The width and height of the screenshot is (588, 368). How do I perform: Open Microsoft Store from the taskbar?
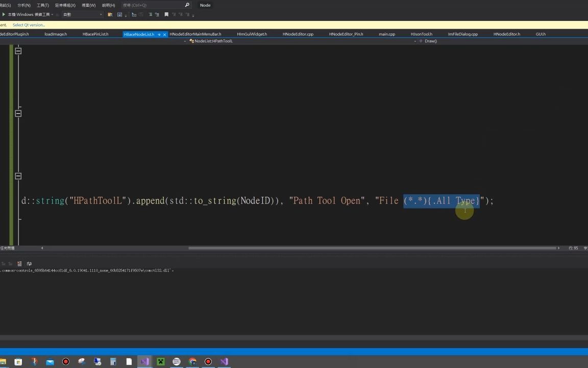[x=18, y=362]
